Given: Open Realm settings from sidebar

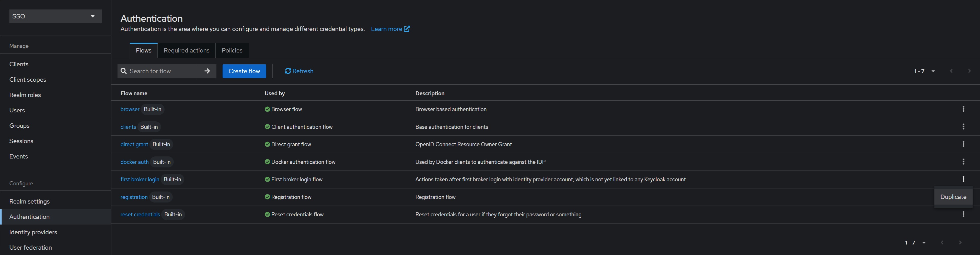Looking at the screenshot, I should (x=29, y=201).
